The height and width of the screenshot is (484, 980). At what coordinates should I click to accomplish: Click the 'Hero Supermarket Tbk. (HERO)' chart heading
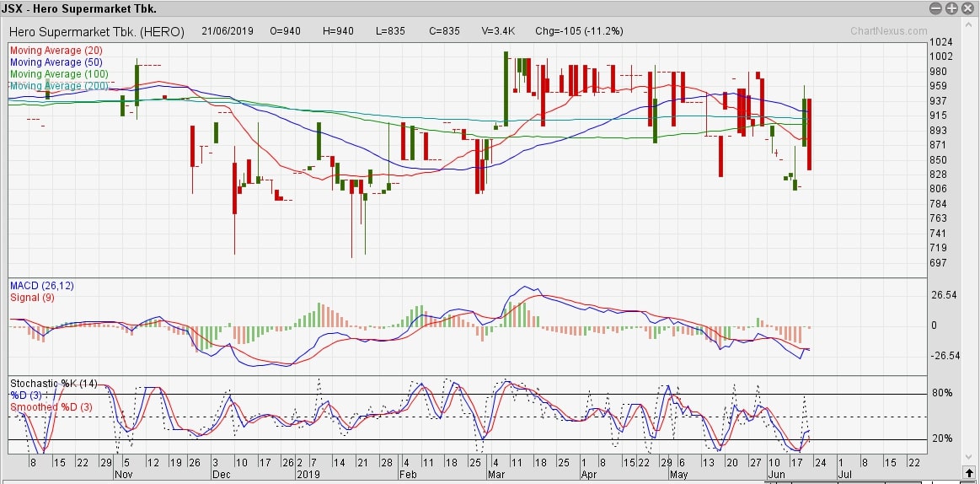tap(97, 31)
